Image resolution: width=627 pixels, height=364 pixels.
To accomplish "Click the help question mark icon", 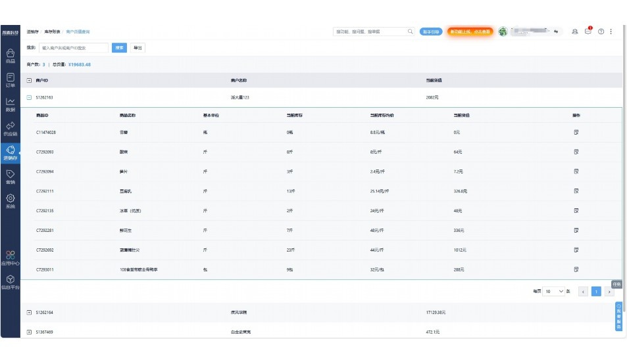I will pyautogui.click(x=601, y=32).
